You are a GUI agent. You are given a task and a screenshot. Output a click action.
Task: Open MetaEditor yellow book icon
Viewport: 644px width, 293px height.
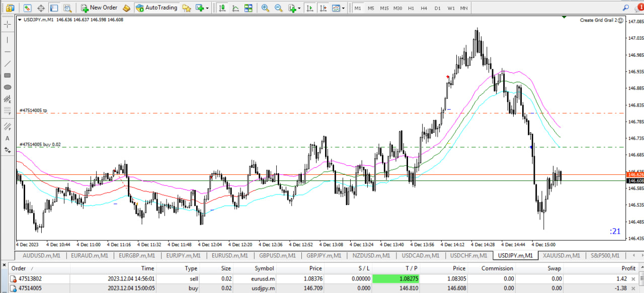click(x=126, y=8)
